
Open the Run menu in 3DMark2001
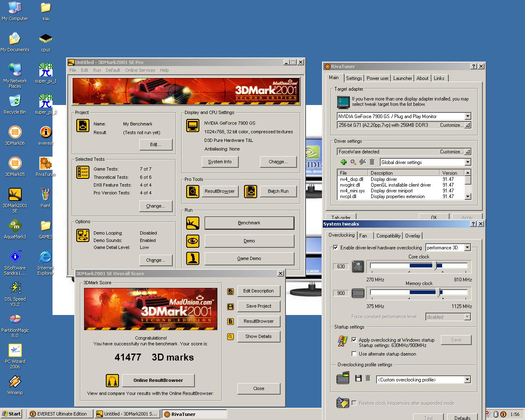(97, 70)
